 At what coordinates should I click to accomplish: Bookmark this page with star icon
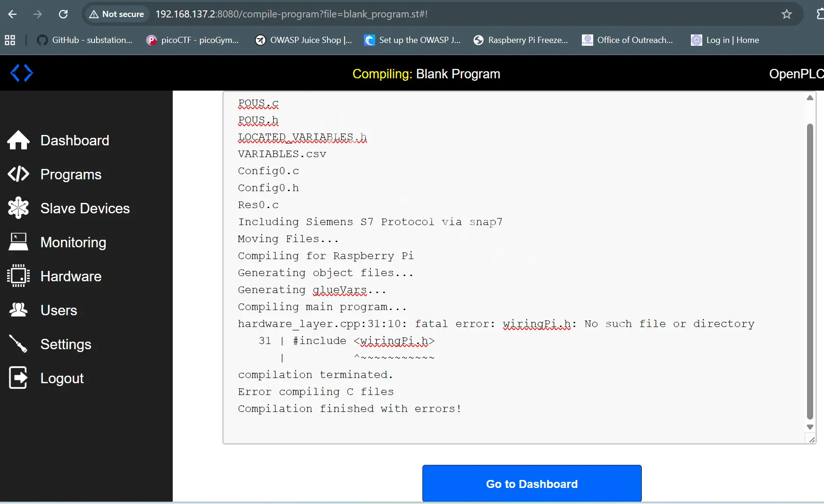point(786,14)
